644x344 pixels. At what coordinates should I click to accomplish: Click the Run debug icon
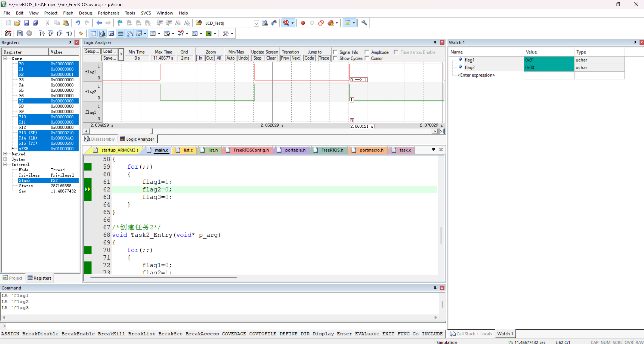point(20,33)
